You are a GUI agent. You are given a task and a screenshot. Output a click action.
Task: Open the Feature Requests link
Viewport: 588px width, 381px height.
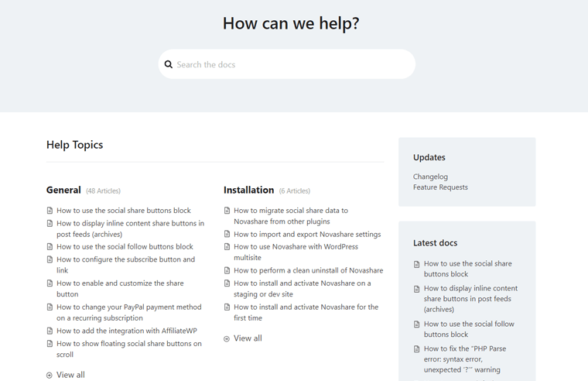(x=440, y=187)
